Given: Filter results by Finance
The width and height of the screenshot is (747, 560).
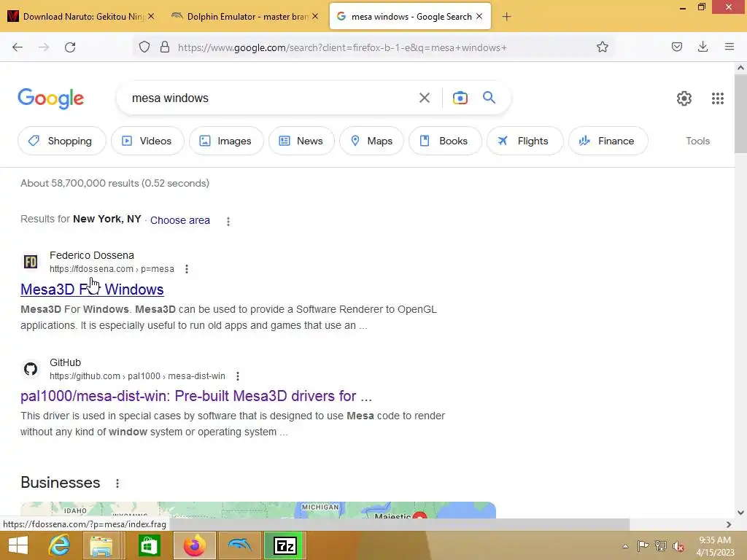Looking at the screenshot, I should [608, 141].
